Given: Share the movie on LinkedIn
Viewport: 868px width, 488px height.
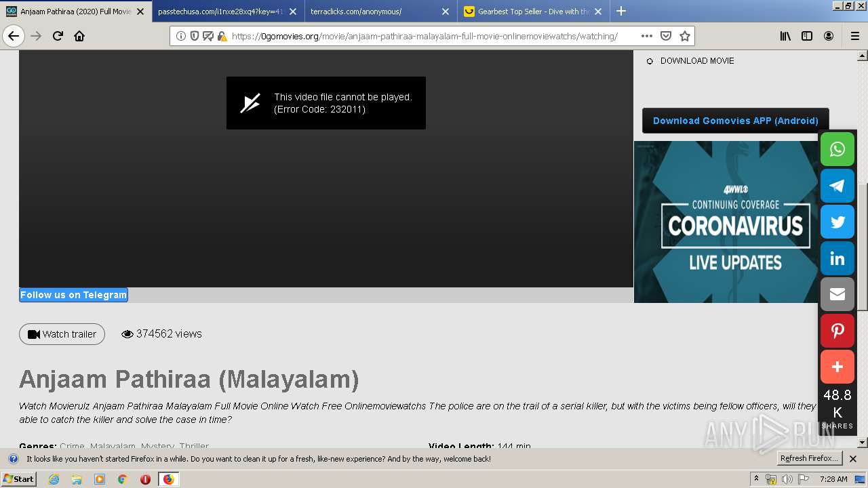Looking at the screenshot, I should pos(837,258).
